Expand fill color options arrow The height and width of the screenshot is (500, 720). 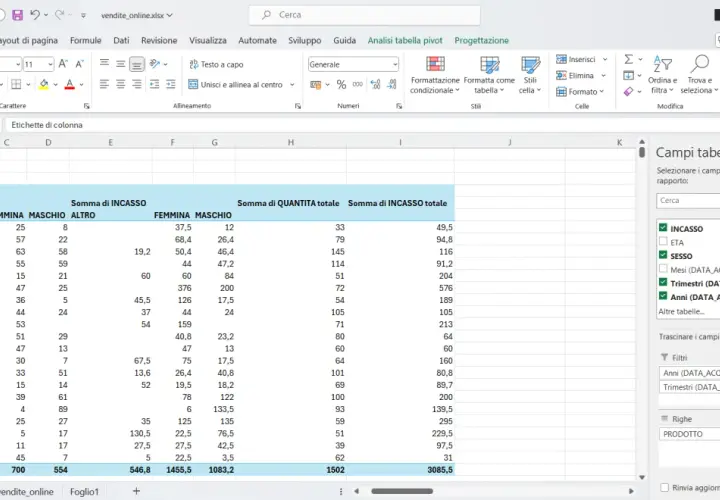(x=55, y=84)
